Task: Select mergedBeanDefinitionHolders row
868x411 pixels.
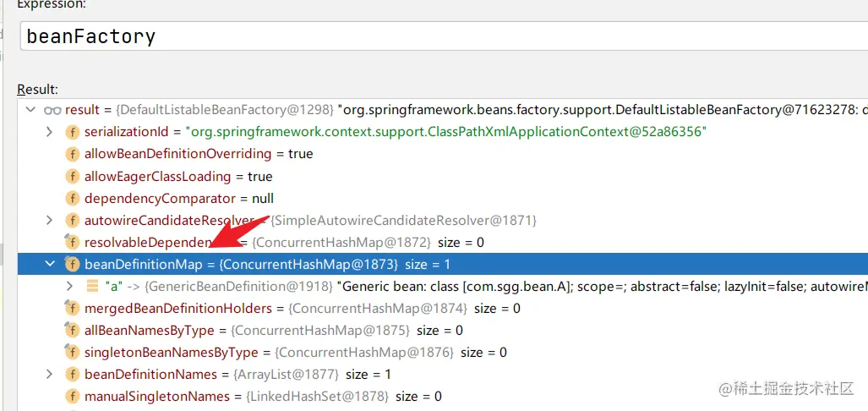Action: click(303, 308)
